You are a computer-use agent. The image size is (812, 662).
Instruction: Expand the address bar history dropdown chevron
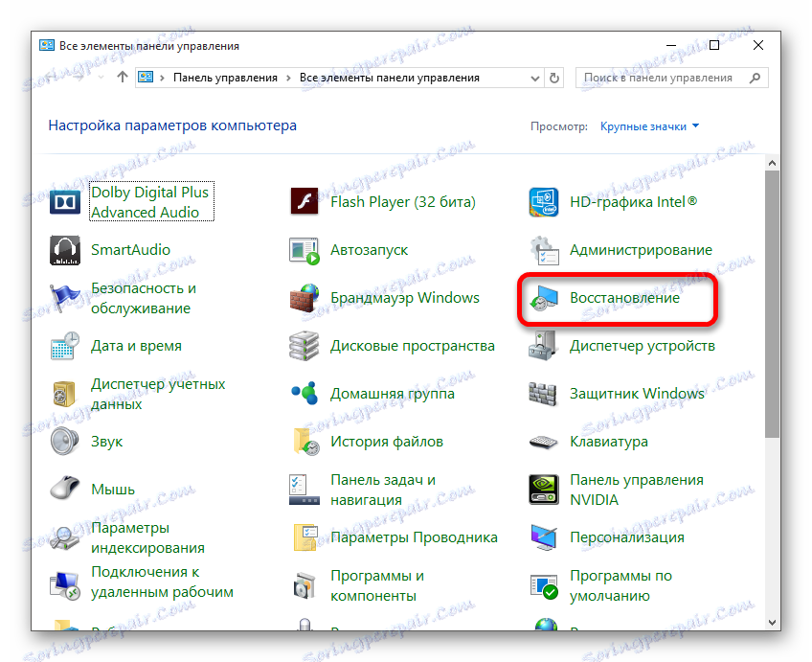coord(535,79)
